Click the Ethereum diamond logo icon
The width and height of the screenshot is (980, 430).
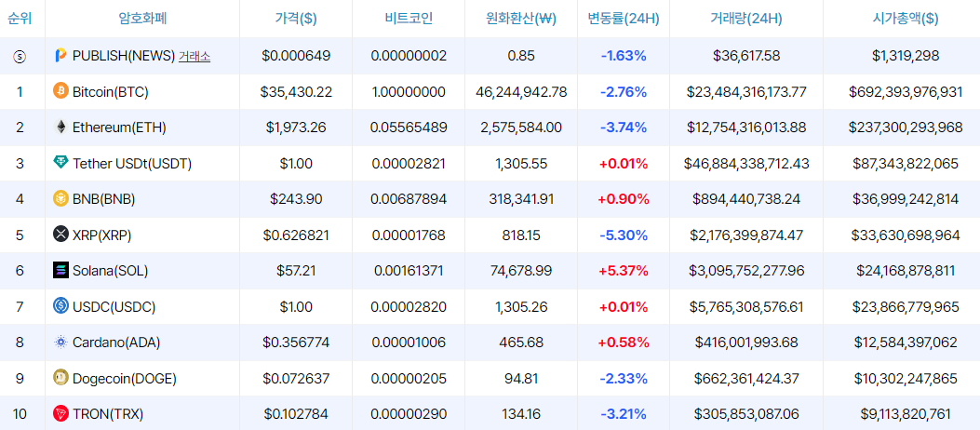pyautogui.click(x=60, y=127)
